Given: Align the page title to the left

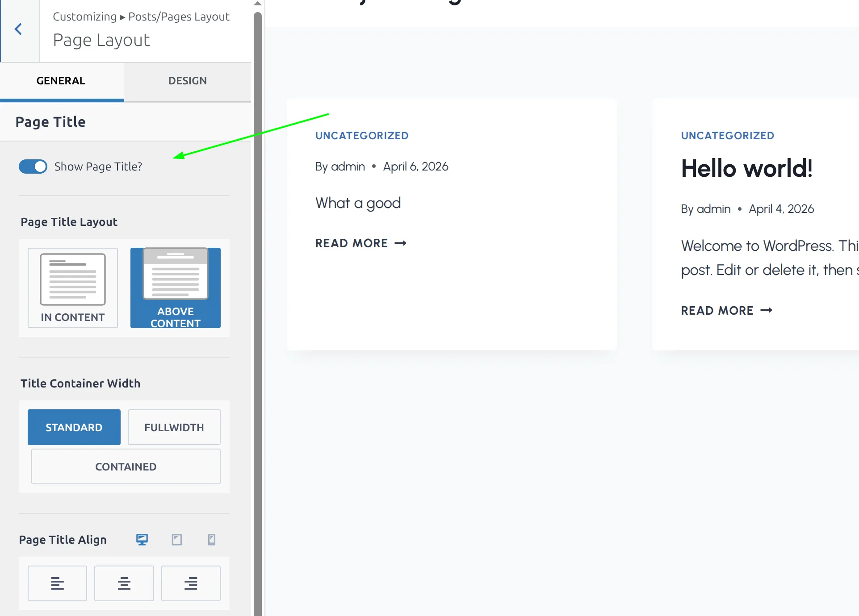Looking at the screenshot, I should point(57,583).
